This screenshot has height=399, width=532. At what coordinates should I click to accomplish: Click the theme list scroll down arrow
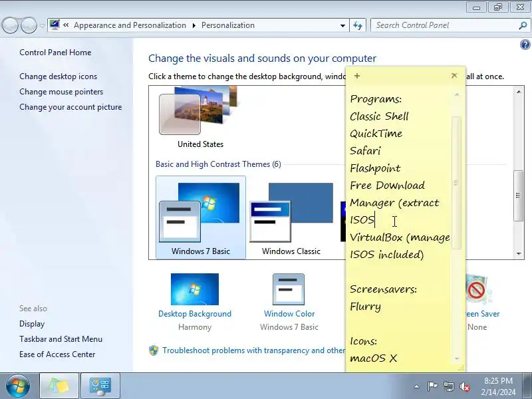coord(519,253)
